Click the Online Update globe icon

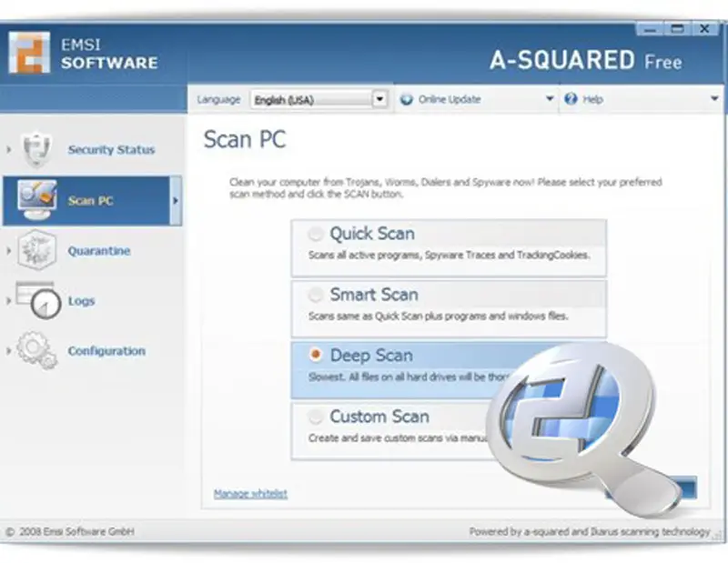tap(406, 99)
